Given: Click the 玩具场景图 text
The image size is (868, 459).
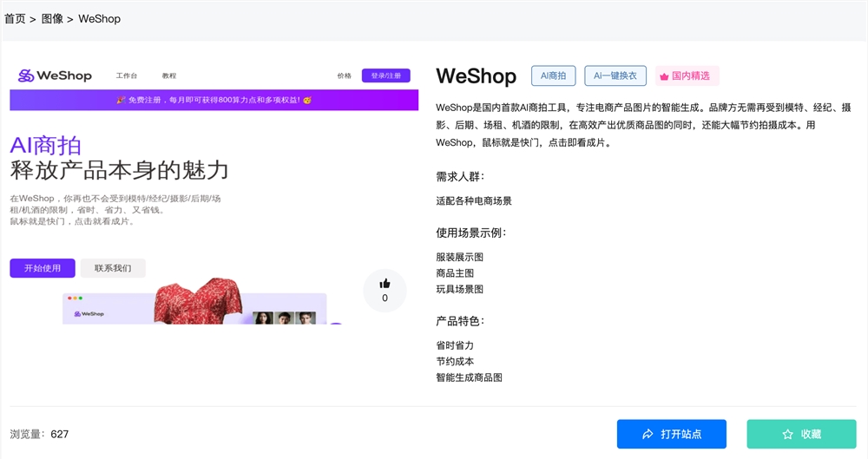Looking at the screenshot, I should [459, 289].
